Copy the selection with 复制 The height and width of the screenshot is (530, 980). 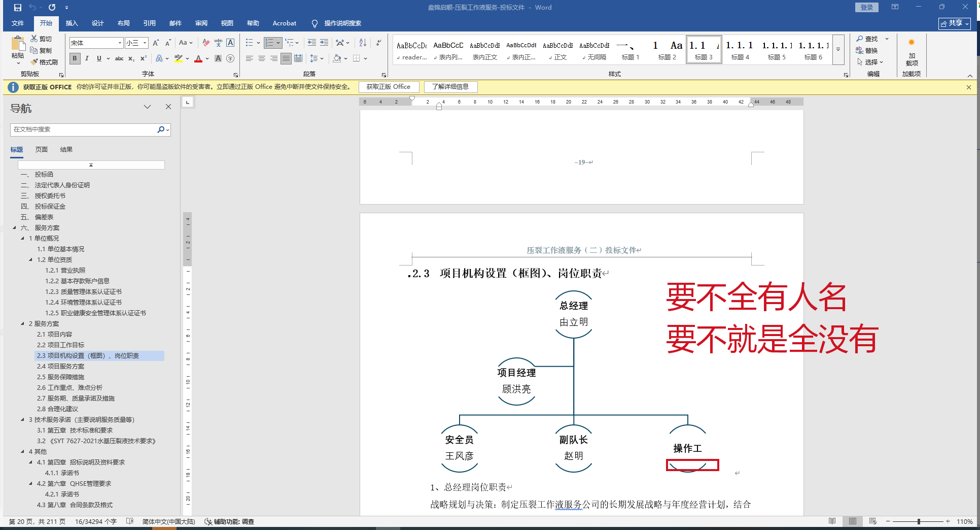tap(41, 50)
